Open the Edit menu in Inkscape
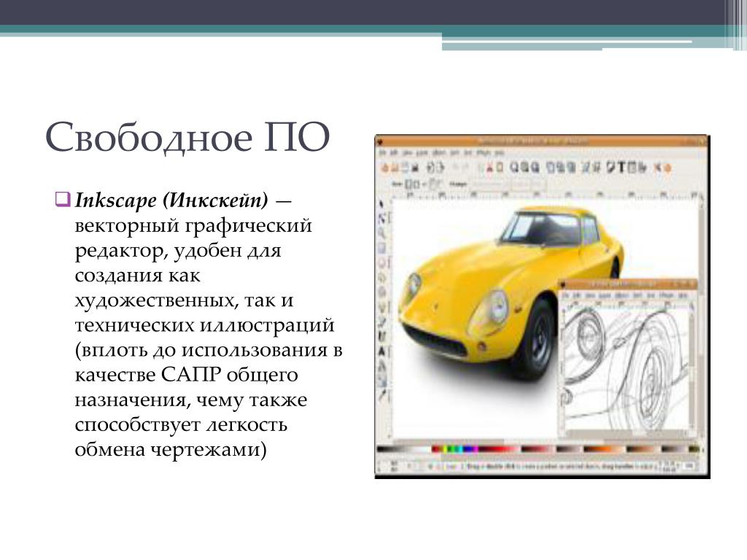747x560 pixels. [x=395, y=153]
